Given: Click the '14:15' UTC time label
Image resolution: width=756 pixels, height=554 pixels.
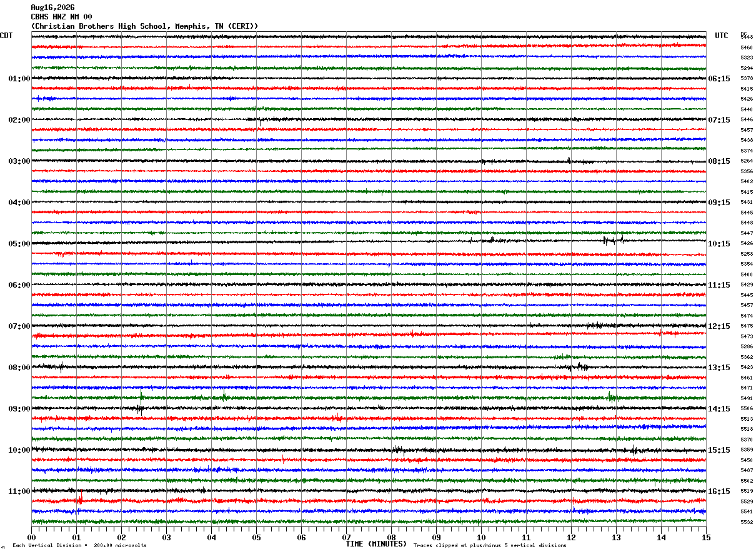Looking at the screenshot, I should click(x=719, y=409).
